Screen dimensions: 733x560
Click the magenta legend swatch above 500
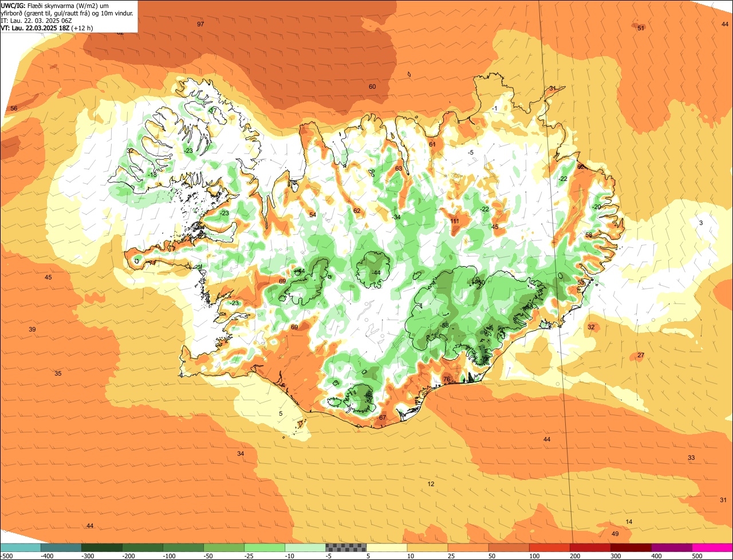(712, 547)
